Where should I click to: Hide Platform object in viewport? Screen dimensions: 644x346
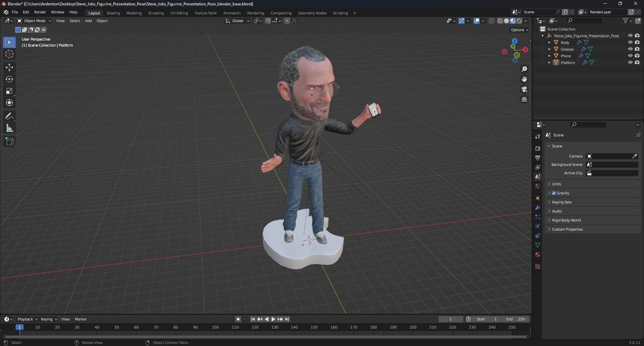pos(630,63)
